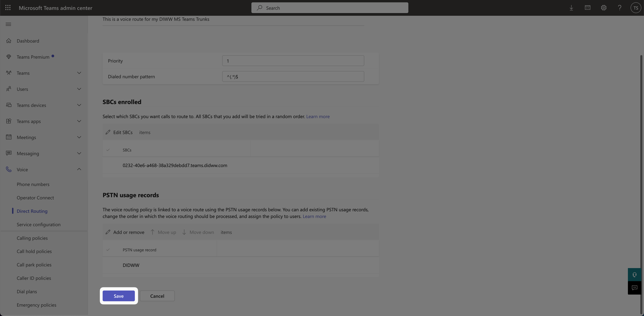Viewport: 644px width, 316px height.
Task: Open Learn more link for SBCs
Action: (x=318, y=116)
